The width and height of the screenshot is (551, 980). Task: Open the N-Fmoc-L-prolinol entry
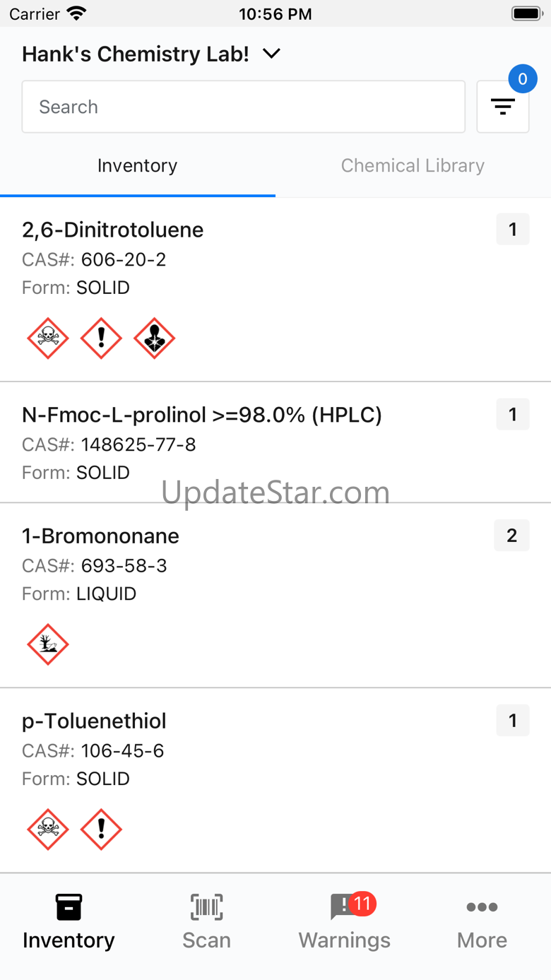point(202,415)
